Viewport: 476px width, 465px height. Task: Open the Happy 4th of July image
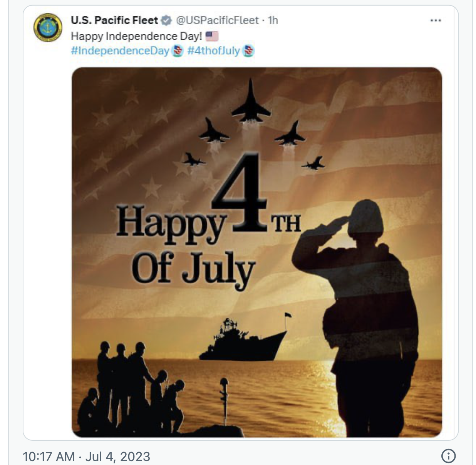point(257,252)
